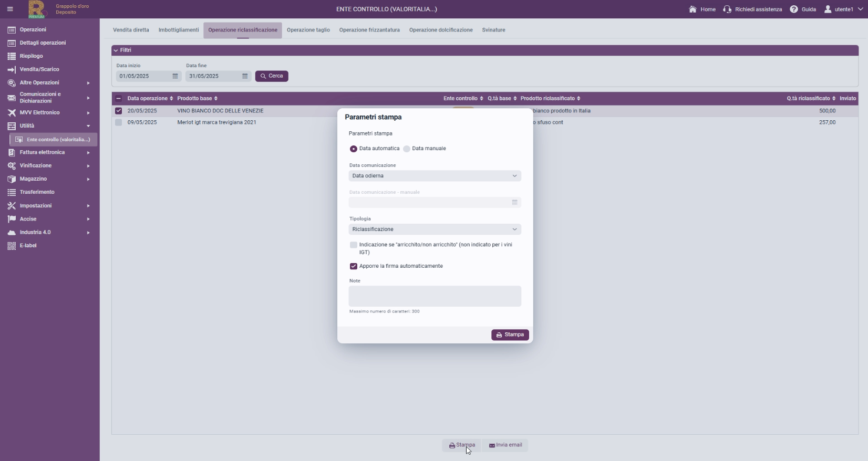Collapse the Filtri panel
Image resolution: width=868 pixels, height=461 pixels.
point(116,50)
